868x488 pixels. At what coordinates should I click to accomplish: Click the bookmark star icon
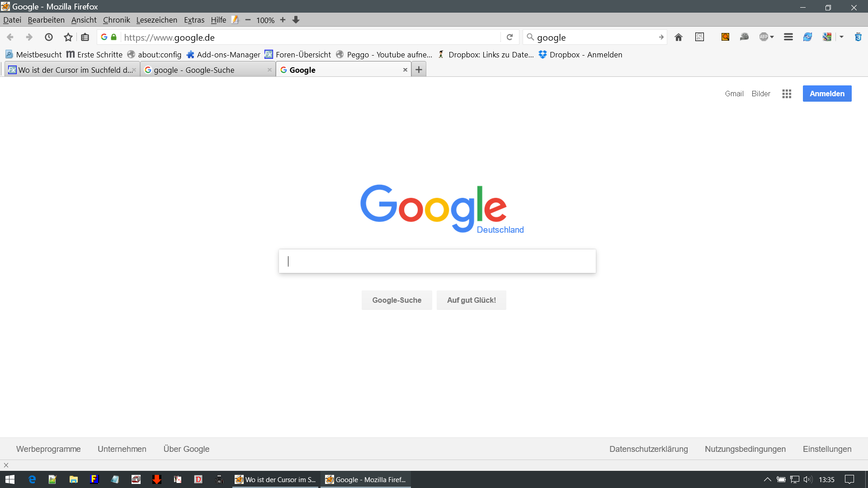point(68,38)
